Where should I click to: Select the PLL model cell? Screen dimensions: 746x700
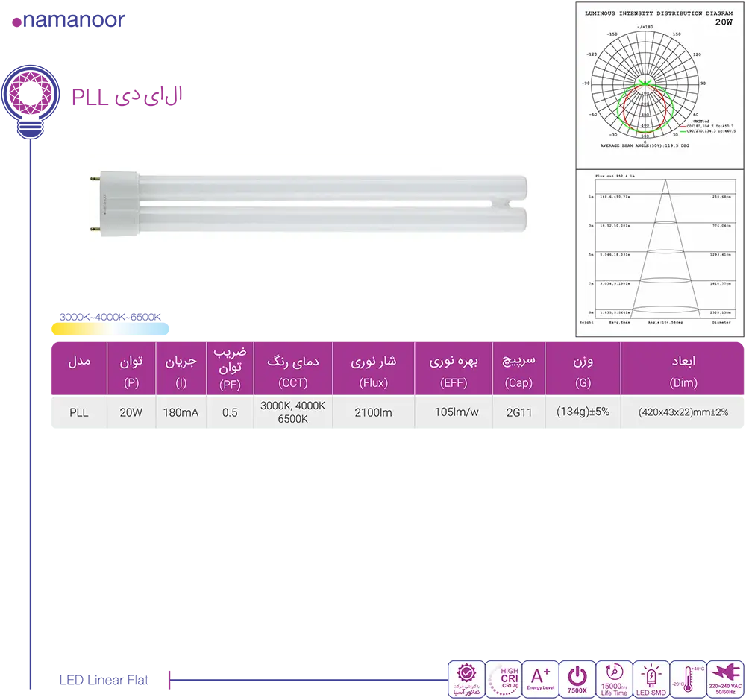[x=78, y=412]
